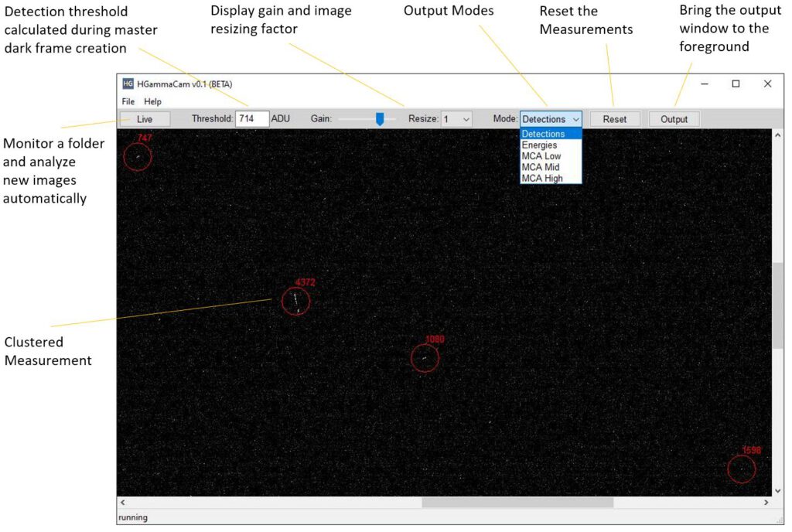Select Detections in the Mode list
The height and width of the screenshot is (532, 792).
pos(551,134)
